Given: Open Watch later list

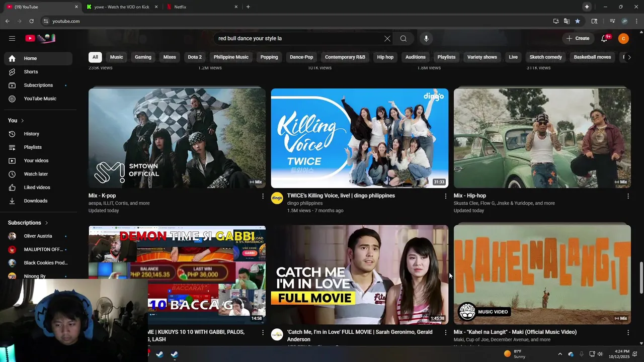Looking at the screenshot, I should tap(38, 174).
